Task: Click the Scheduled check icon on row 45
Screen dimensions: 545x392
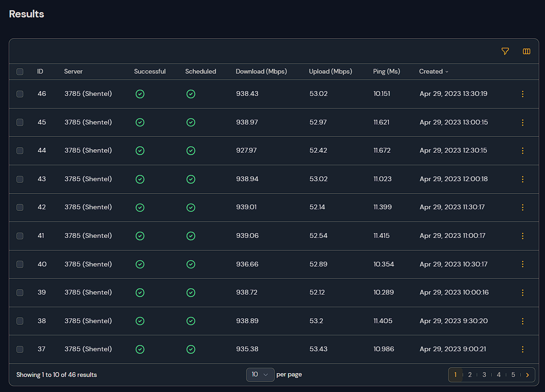Action: click(x=190, y=122)
